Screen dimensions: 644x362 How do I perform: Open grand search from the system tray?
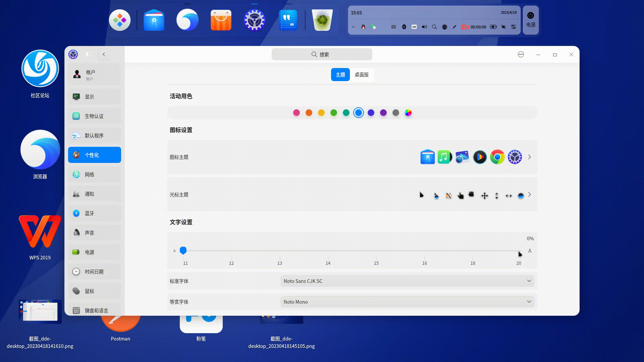click(434, 27)
